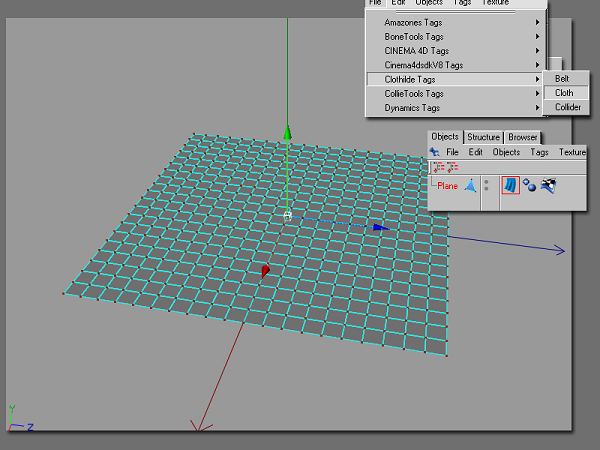This screenshot has height=450, width=600.
Task: Select the Plane object name
Action: point(447,186)
